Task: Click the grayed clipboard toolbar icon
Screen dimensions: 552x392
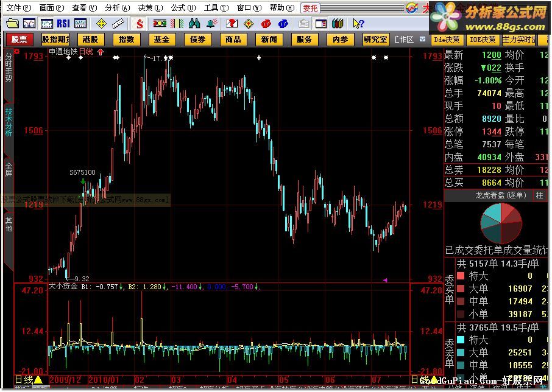Action: tap(303, 24)
